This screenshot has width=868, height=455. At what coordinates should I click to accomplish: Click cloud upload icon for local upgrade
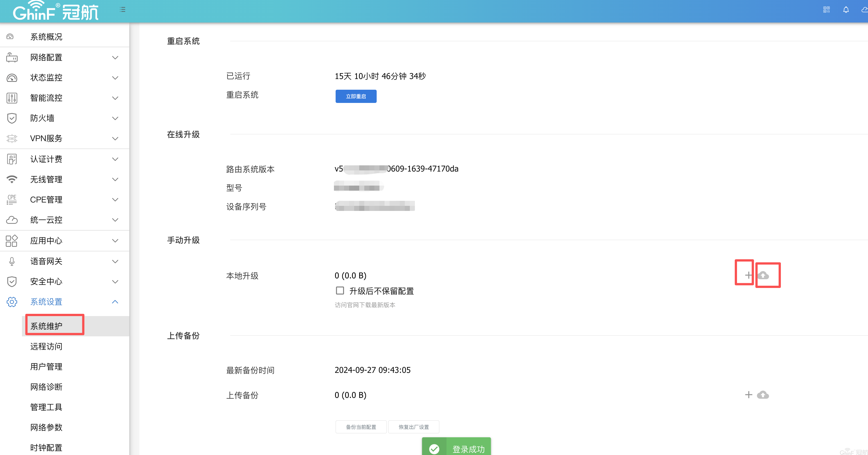(763, 275)
